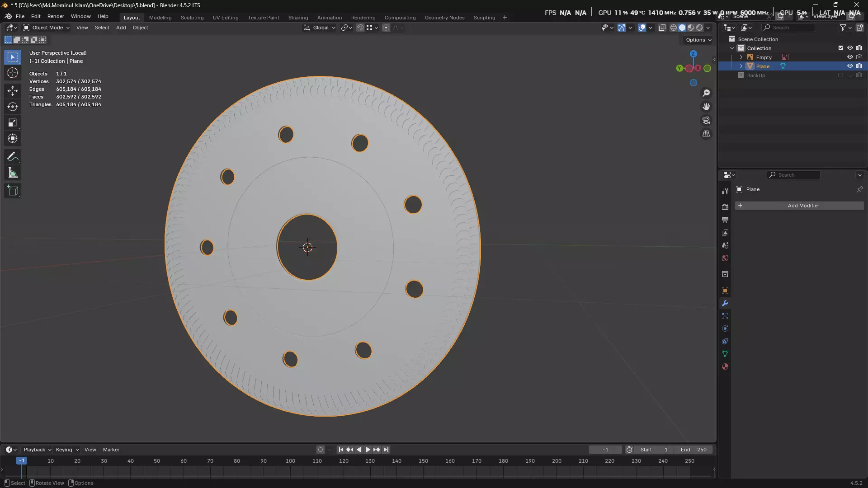868x488 pixels.
Task: Expand the Empty object tree row
Action: point(741,57)
